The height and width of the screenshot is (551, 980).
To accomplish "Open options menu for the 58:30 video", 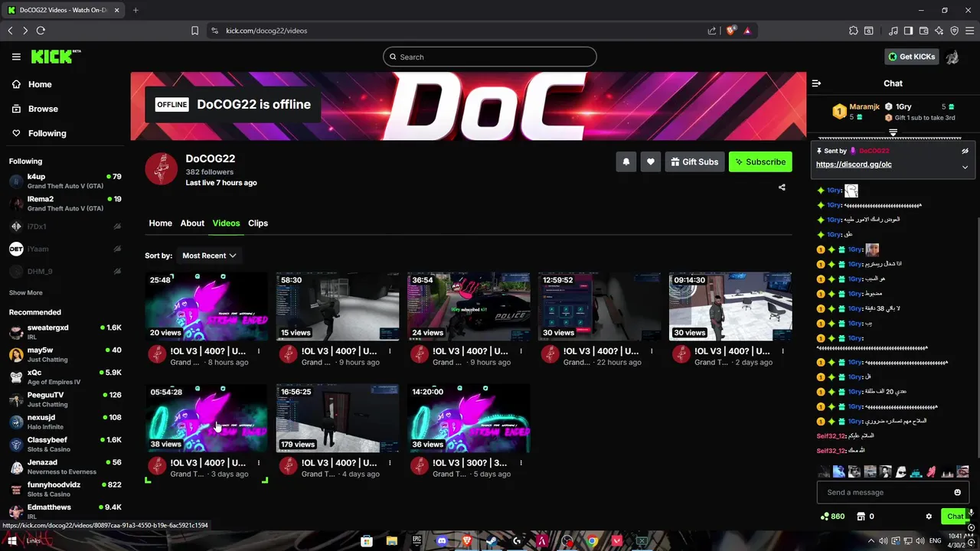I will point(390,351).
